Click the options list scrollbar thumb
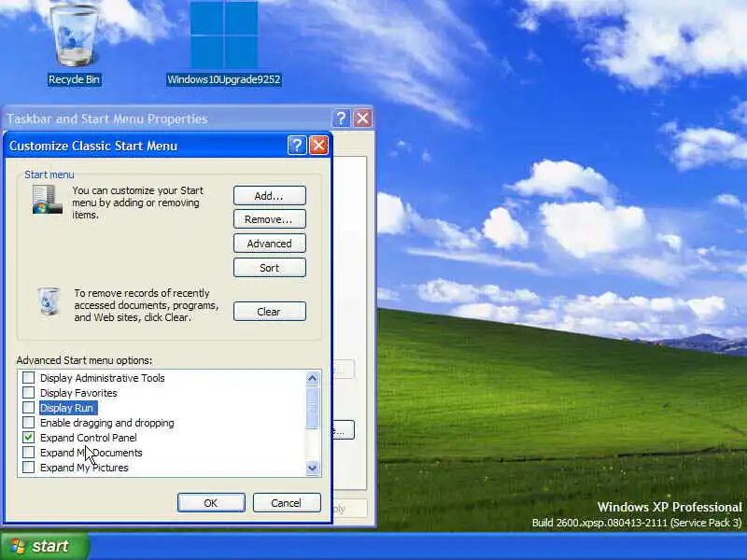 point(312,408)
